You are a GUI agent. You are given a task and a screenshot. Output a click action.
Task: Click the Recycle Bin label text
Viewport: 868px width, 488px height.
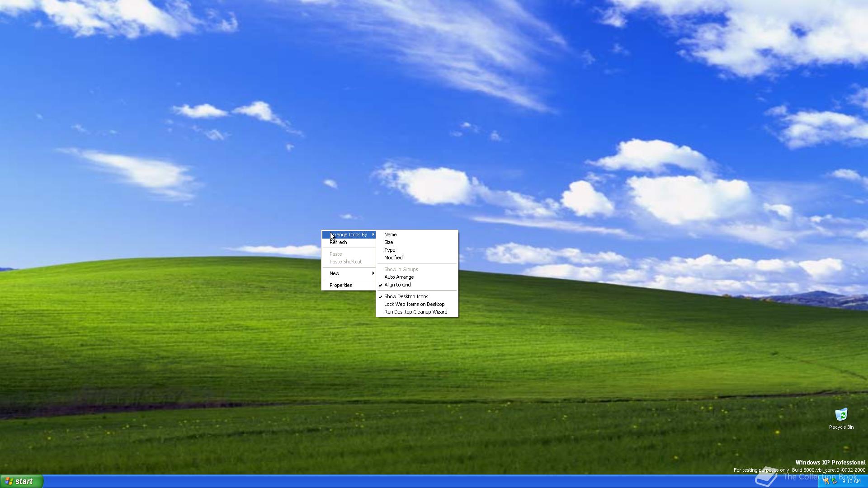(841, 427)
